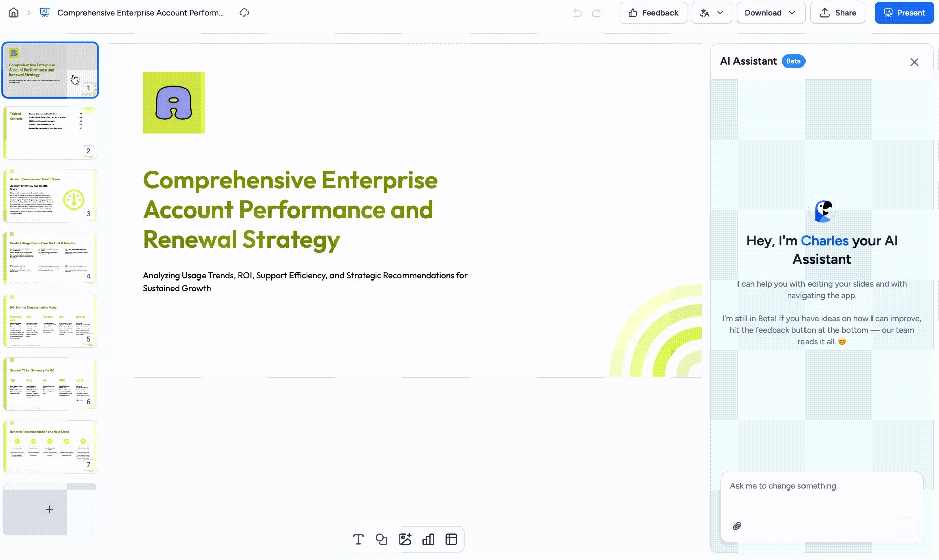Insert a chart using bar chart icon

(x=428, y=539)
